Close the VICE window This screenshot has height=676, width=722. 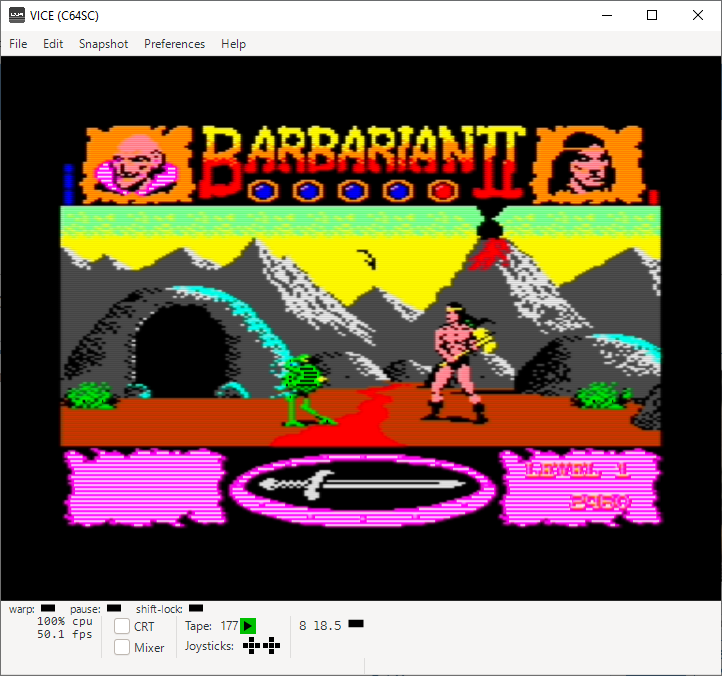click(x=698, y=15)
